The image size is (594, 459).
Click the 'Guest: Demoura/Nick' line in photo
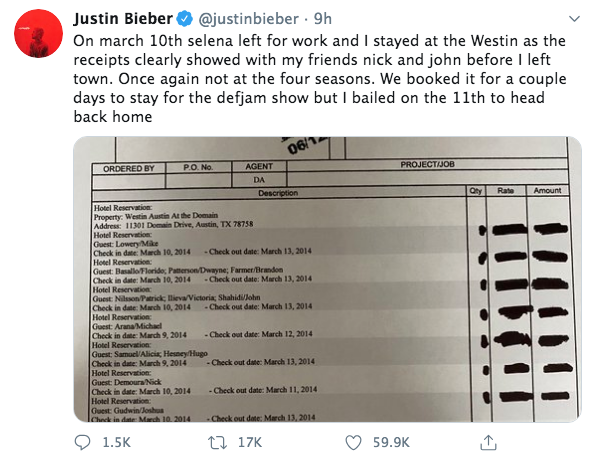point(127,382)
